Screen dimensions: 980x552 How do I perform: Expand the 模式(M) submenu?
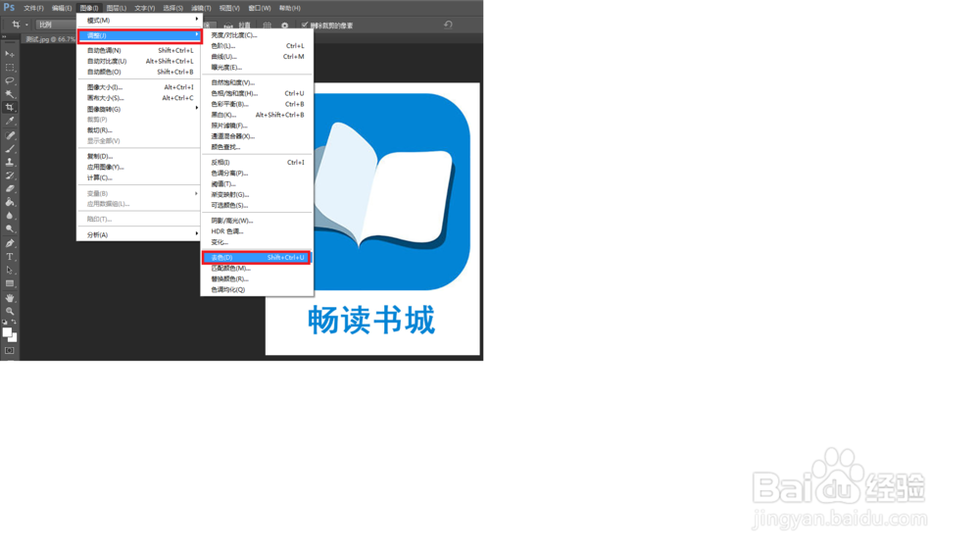click(139, 20)
